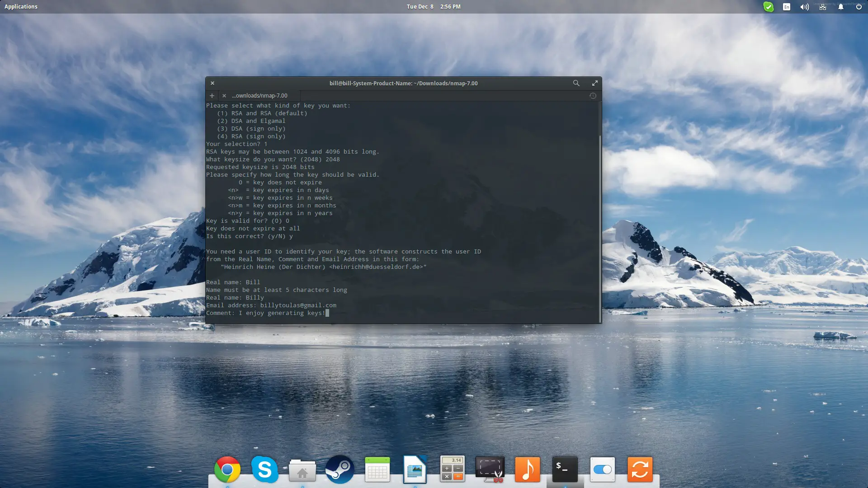868x488 pixels.
Task: Click the green checkmark tray icon
Action: click(768, 7)
